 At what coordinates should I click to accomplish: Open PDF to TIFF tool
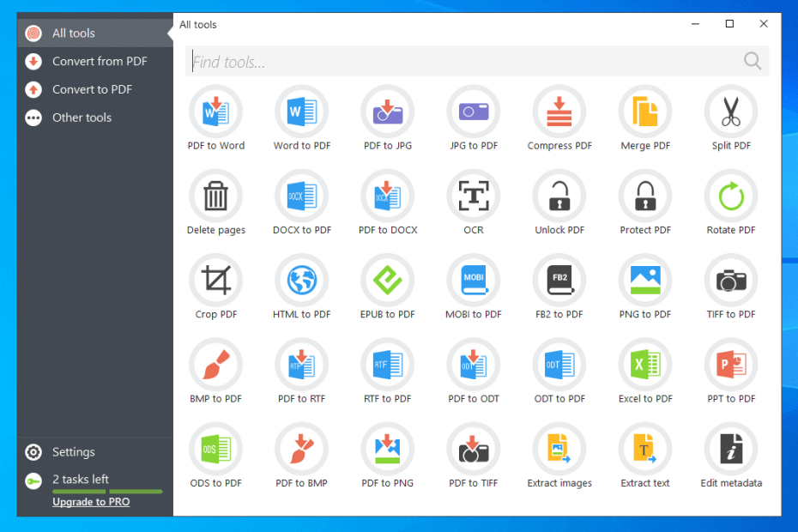474,449
